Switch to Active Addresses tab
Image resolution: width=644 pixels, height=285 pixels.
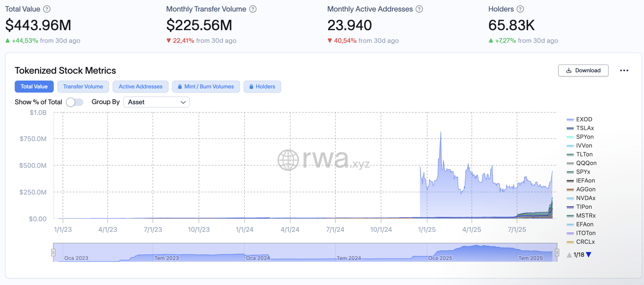pos(140,86)
